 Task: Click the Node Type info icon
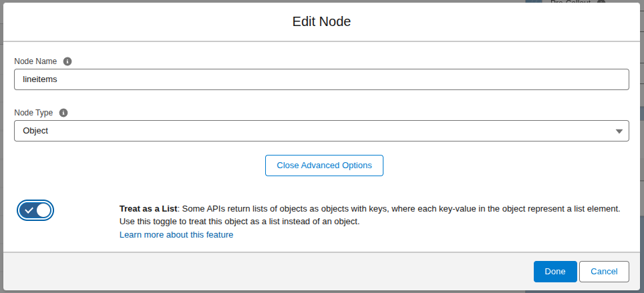click(63, 113)
